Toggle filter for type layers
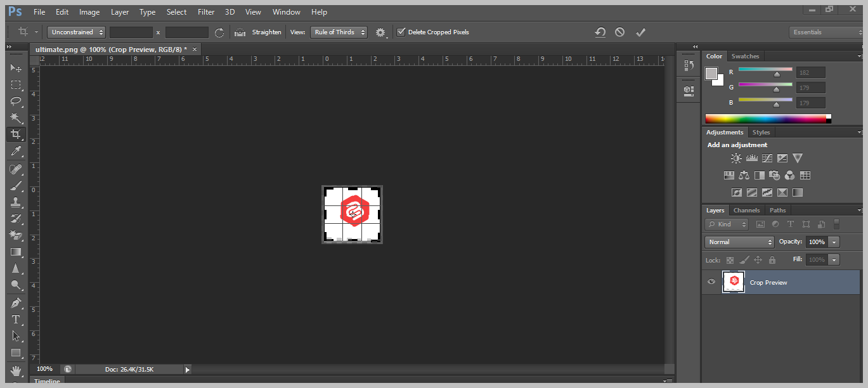Viewport: 868px width, 388px height. coord(791,224)
